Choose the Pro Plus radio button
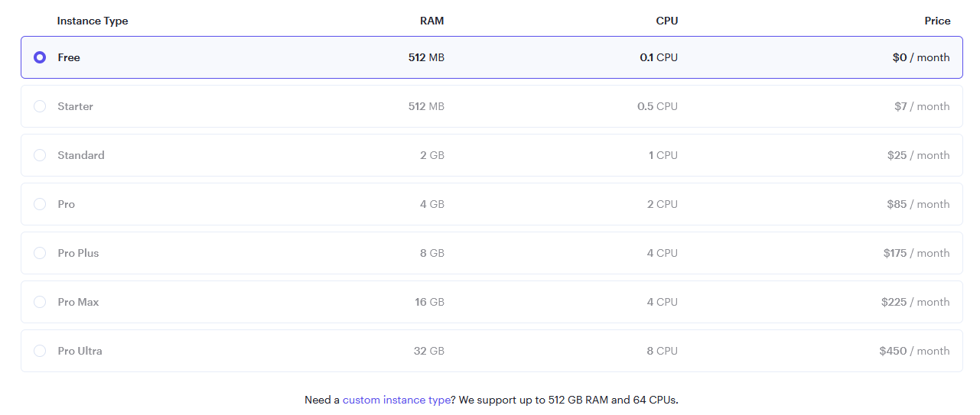The width and height of the screenshot is (980, 415). click(x=40, y=253)
